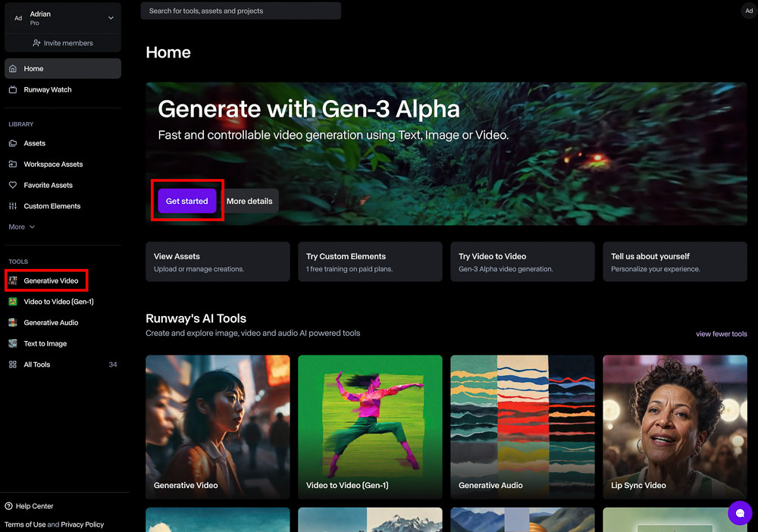
Task: Open Workspace Assets in library
Action: pos(53,164)
